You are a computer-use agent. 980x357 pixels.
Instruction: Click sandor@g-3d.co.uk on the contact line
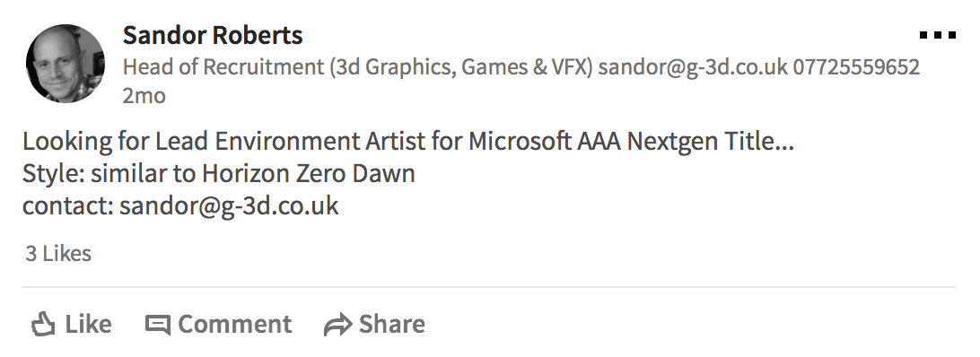pyautogui.click(x=229, y=205)
